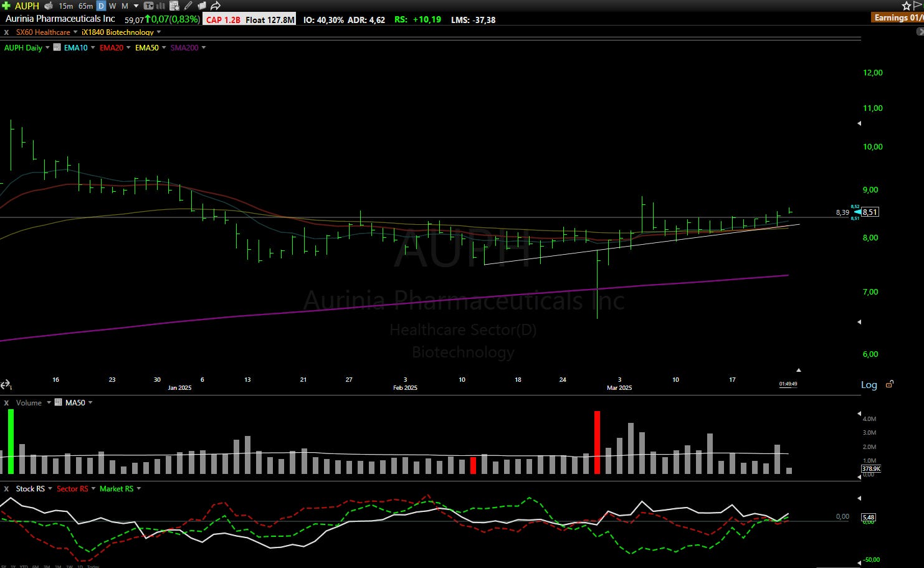Image resolution: width=924 pixels, height=568 pixels.
Task: Switch to the 65m timeframe
Action: [x=85, y=6]
